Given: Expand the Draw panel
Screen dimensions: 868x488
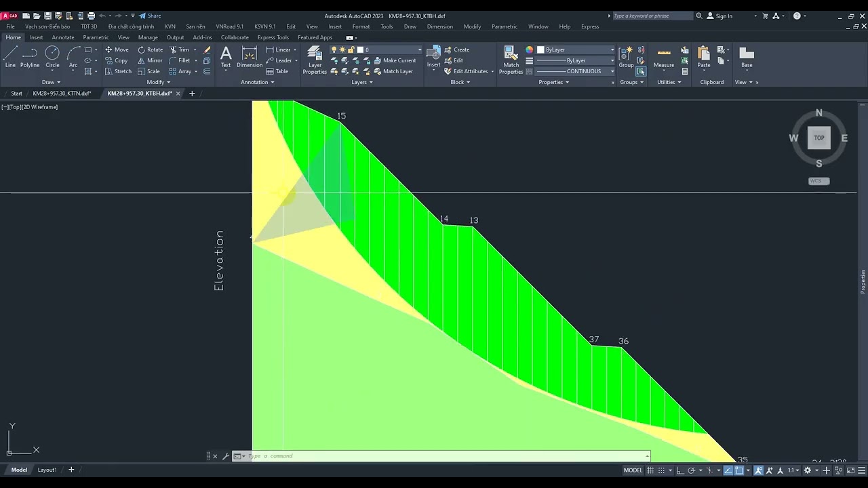Looking at the screenshot, I should [x=51, y=82].
